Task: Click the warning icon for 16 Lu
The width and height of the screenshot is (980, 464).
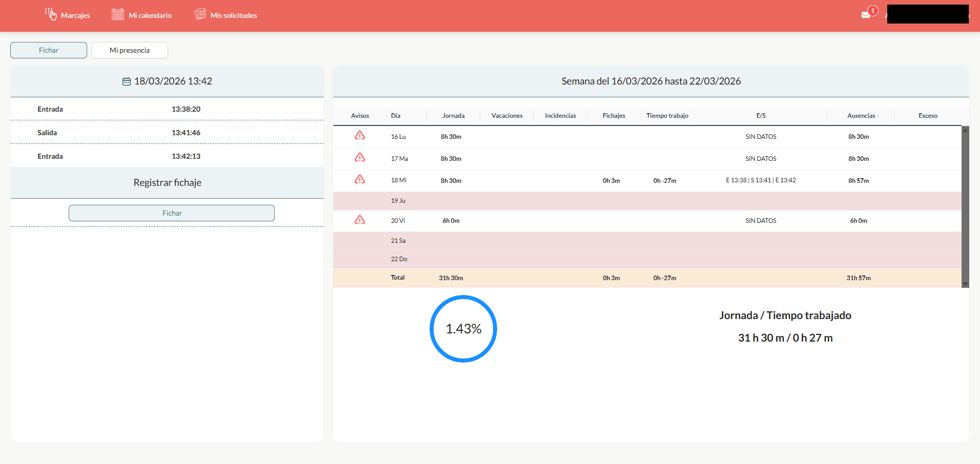Action: pos(360,136)
